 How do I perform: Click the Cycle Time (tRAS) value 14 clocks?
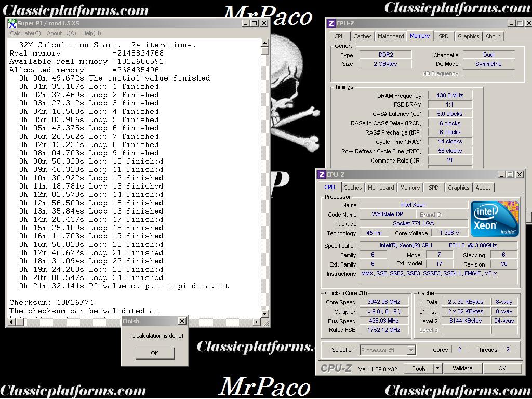click(x=450, y=141)
